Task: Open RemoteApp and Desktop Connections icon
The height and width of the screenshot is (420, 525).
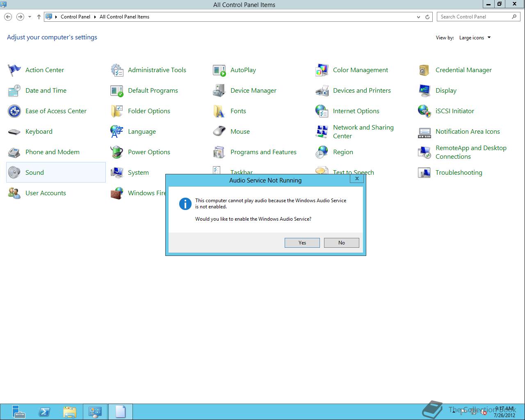Action: [x=425, y=152]
